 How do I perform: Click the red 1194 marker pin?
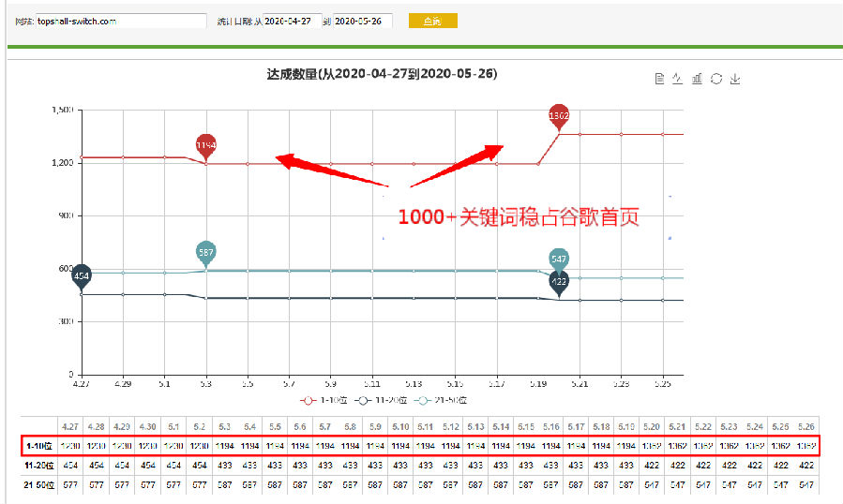[206, 145]
